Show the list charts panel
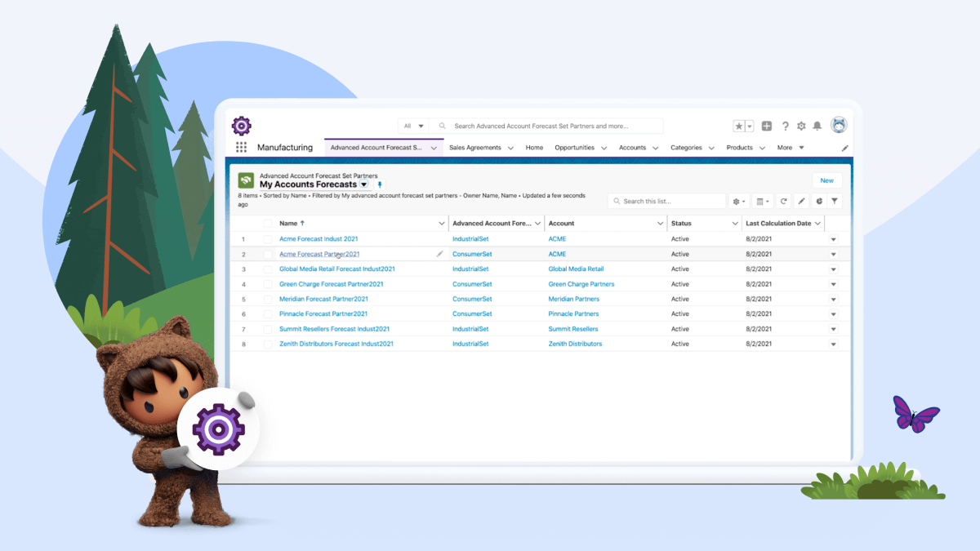Viewport: 980px width, 551px height. (818, 201)
